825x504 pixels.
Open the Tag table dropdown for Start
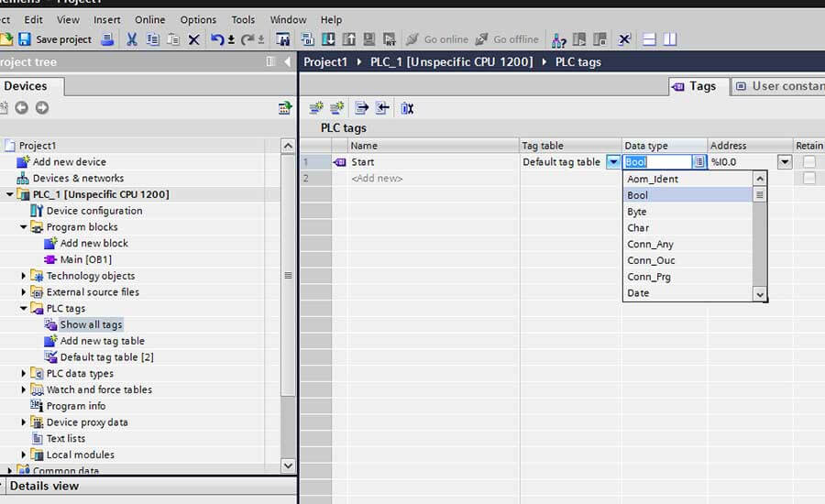613,162
